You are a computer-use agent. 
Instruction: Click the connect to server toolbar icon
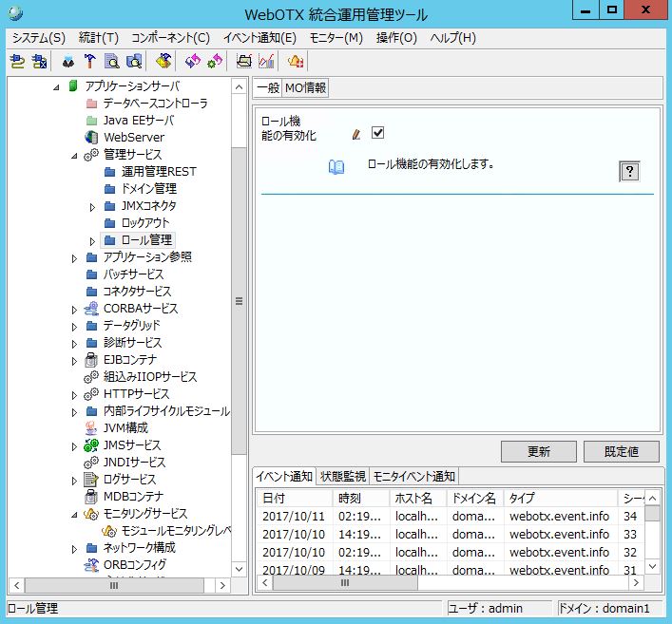click(x=17, y=62)
